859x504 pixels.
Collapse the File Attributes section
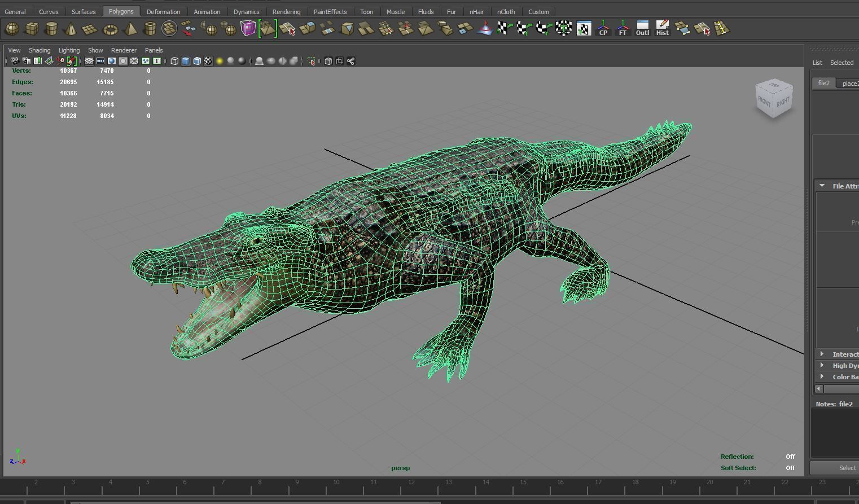tap(822, 186)
